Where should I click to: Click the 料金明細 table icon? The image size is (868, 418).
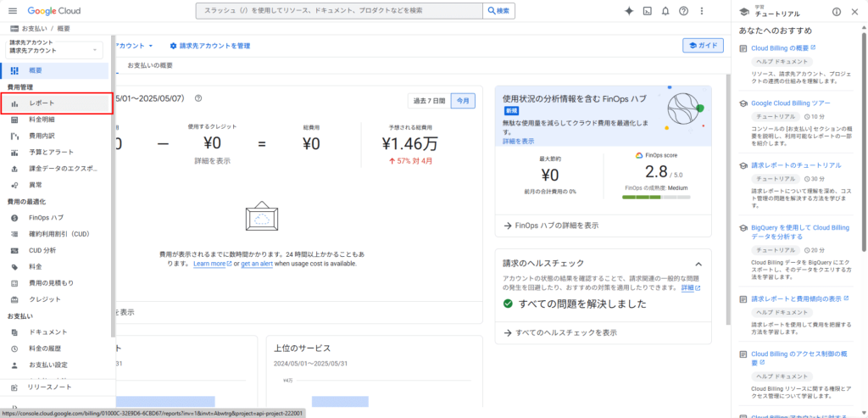coord(15,119)
